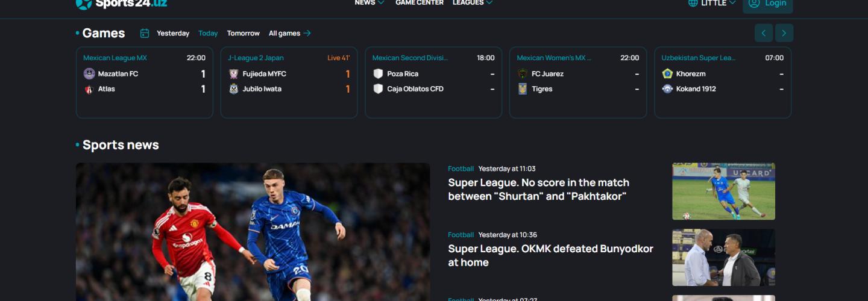Click the Login button
This screenshot has width=868, height=301.
point(768,4)
